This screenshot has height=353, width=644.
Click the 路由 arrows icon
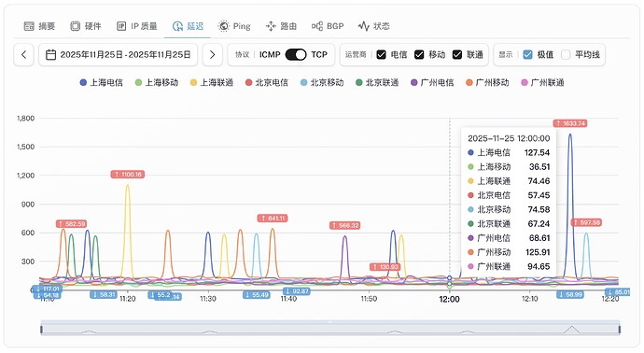271,26
